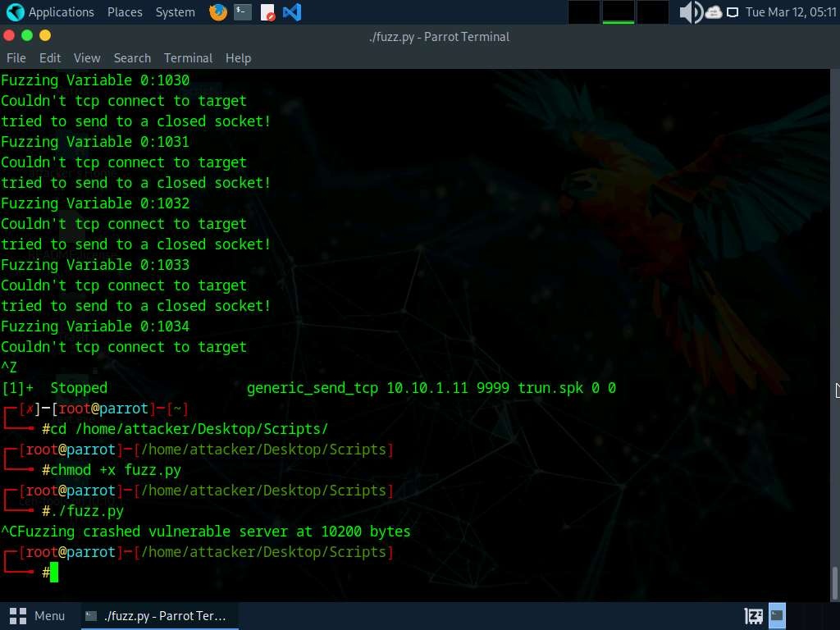Open the Terminal menu

click(188, 58)
